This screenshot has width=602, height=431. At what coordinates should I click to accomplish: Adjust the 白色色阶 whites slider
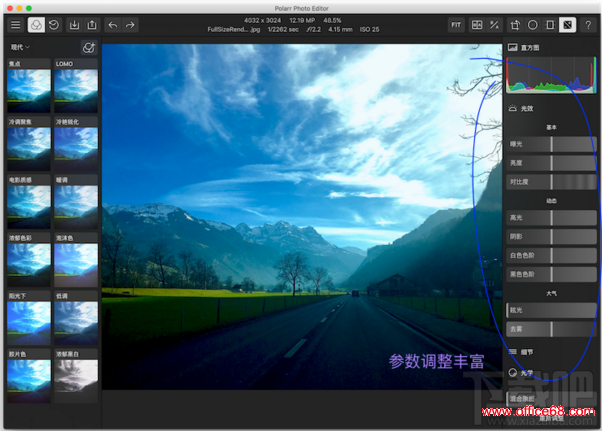(x=551, y=256)
